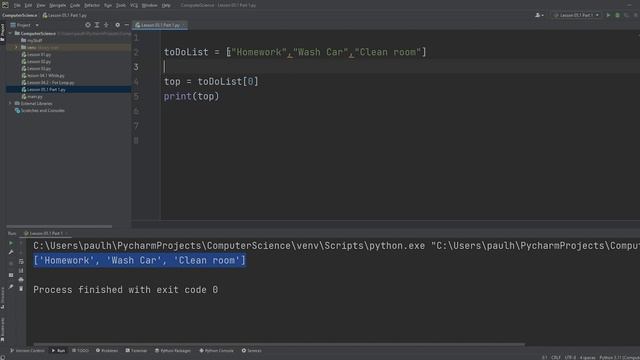Close the Lesson 05.1 Part 1.py editor tab
This screenshot has height=360, width=640.
click(x=184, y=25)
